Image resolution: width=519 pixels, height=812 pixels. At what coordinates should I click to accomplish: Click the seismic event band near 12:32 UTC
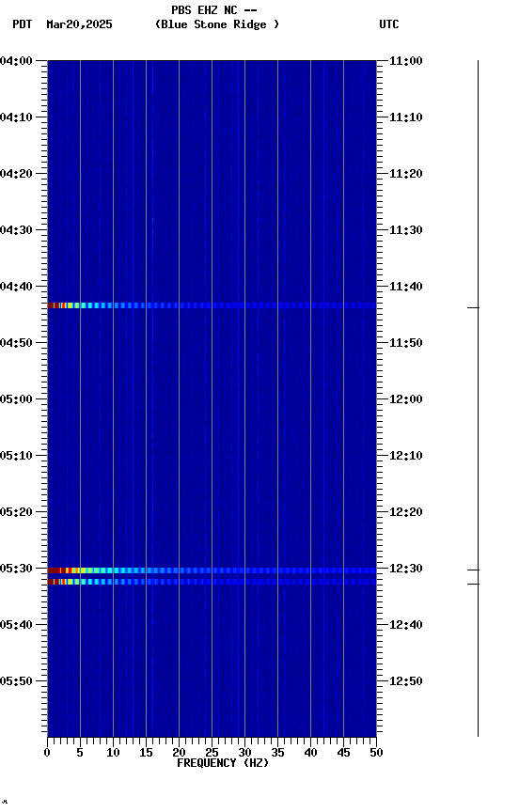tap(212, 582)
